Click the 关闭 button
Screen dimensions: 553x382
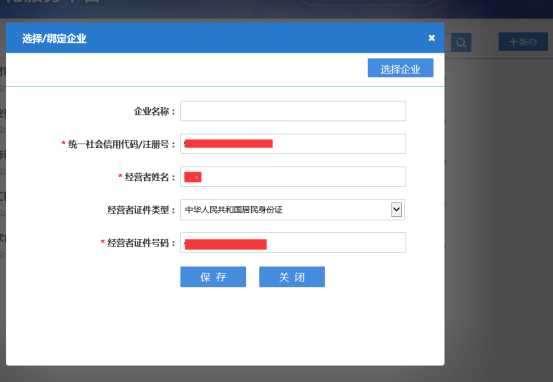point(292,277)
